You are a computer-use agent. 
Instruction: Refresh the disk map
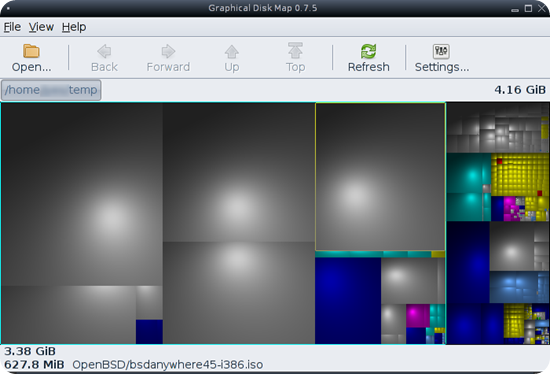[x=369, y=58]
